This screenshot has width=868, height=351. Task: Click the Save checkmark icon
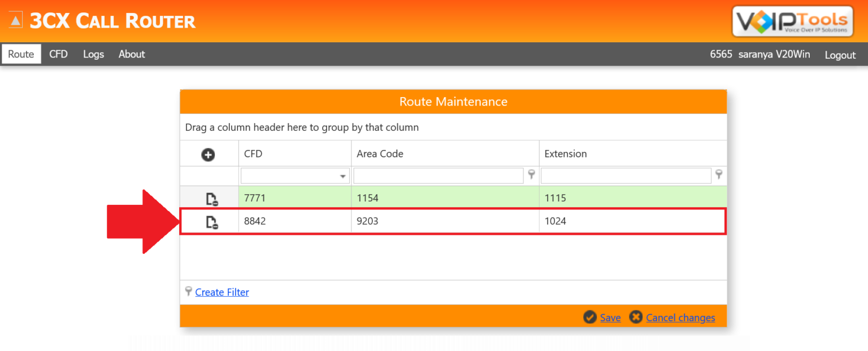click(590, 317)
